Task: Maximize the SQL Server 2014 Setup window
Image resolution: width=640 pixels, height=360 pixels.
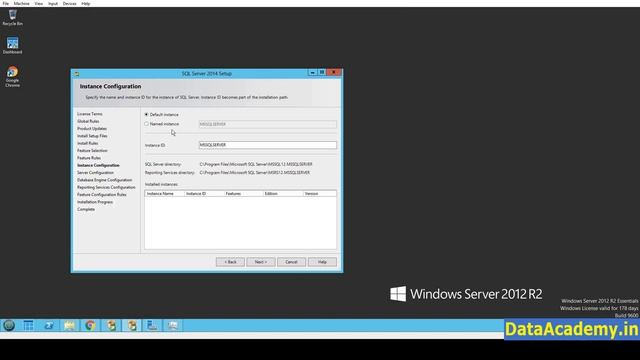Action: click(x=322, y=72)
